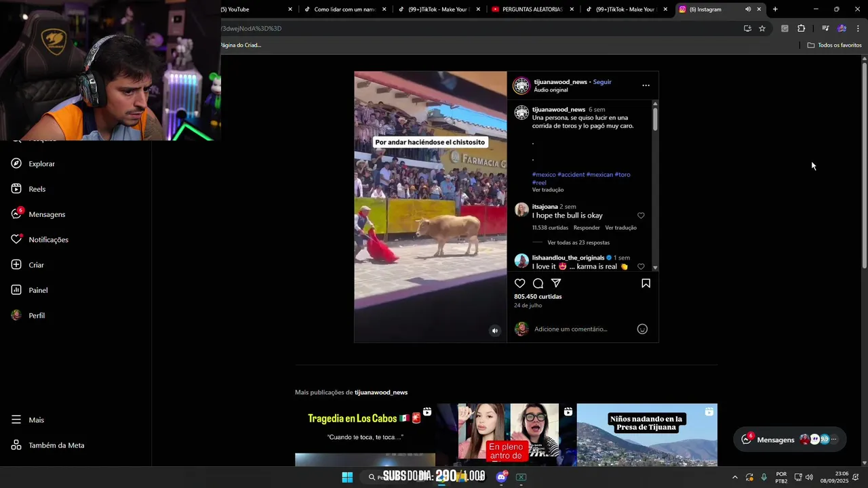Open Niños nadando en la Presa thumbnail

click(x=647, y=435)
